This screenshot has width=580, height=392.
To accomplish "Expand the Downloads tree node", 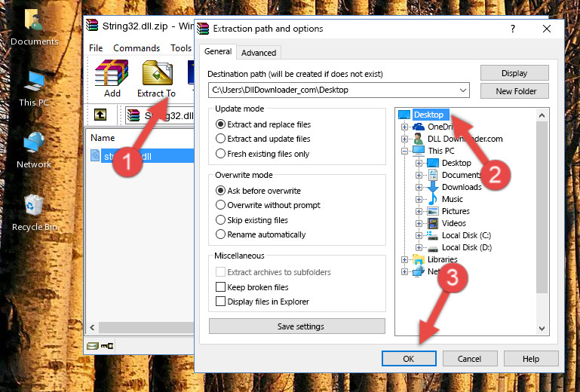I will 419,187.
